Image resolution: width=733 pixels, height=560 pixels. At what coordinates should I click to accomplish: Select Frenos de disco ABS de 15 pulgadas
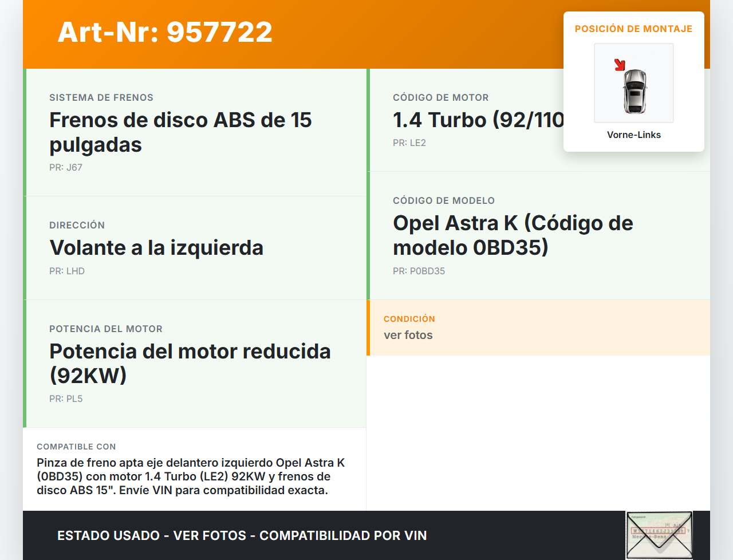click(180, 132)
